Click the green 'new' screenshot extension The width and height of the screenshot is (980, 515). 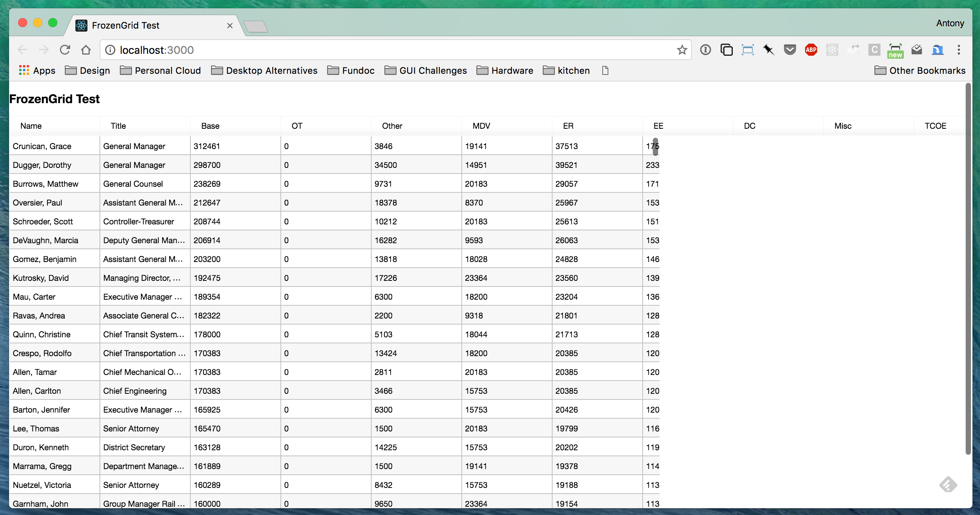click(895, 50)
